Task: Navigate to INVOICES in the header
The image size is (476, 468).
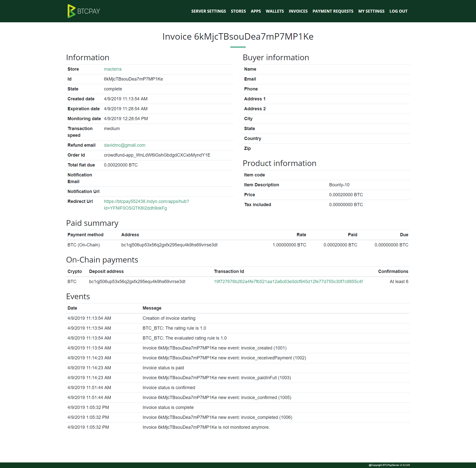Action: [x=298, y=11]
